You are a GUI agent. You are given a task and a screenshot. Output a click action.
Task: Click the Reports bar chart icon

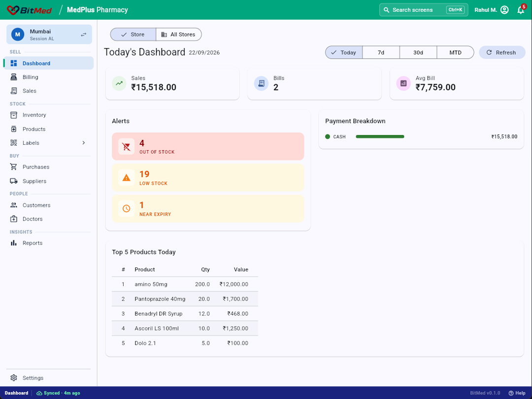point(14,243)
